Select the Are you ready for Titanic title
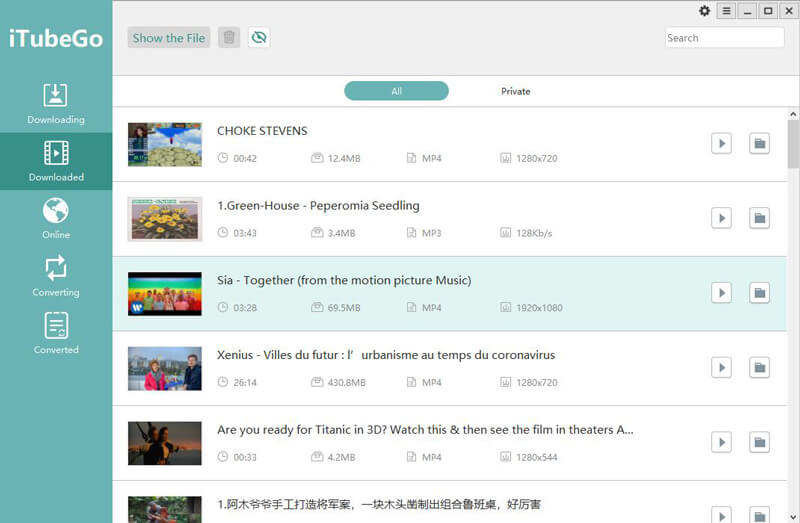 click(425, 430)
